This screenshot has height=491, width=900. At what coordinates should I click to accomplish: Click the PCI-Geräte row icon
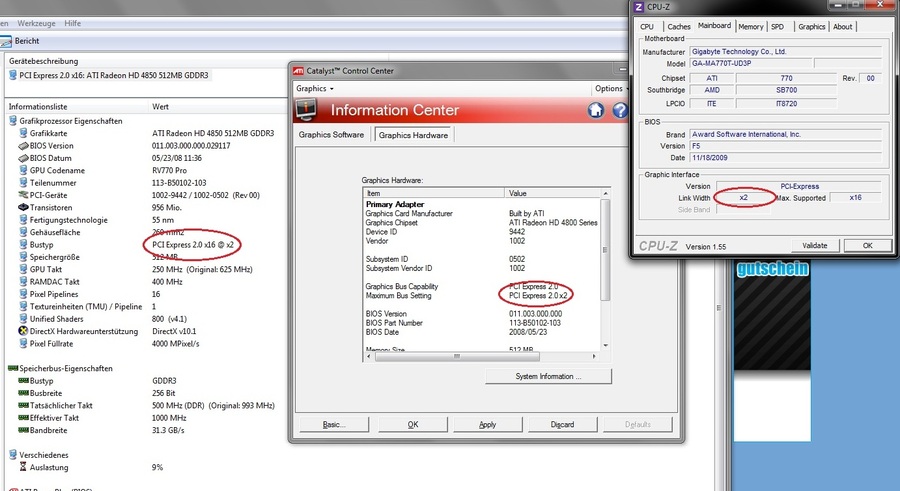point(23,195)
